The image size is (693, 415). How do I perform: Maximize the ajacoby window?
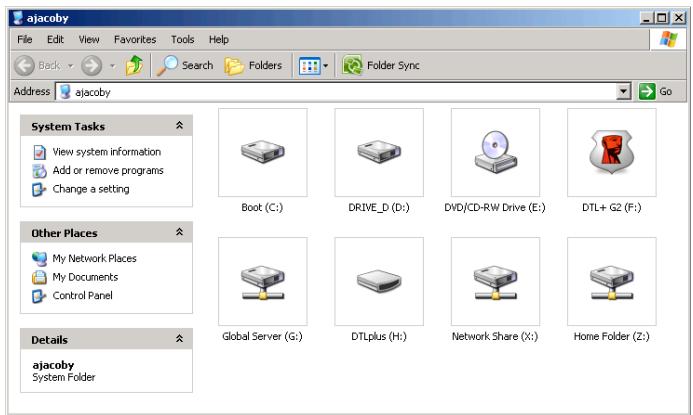click(x=662, y=18)
